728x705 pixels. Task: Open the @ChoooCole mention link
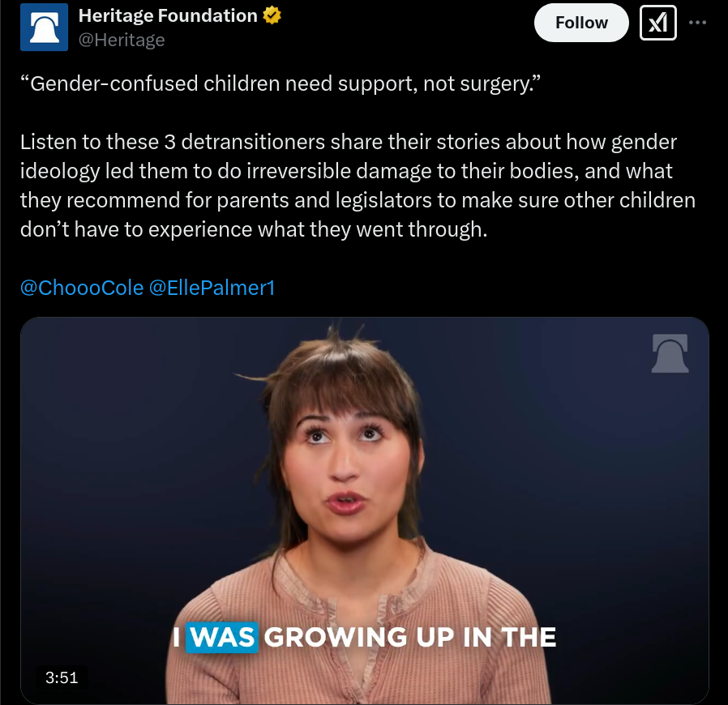tap(82, 288)
